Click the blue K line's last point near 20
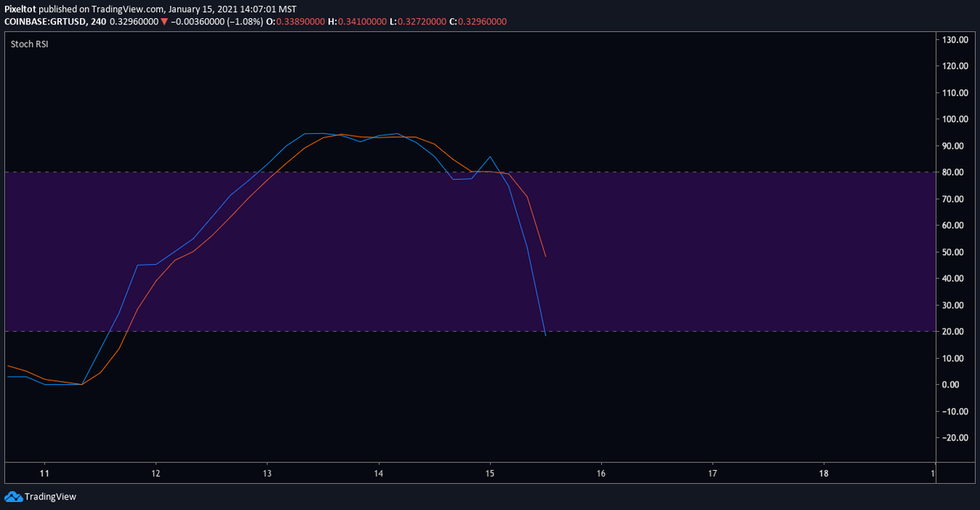Image resolution: width=980 pixels, height=510 pixels. 546,335
